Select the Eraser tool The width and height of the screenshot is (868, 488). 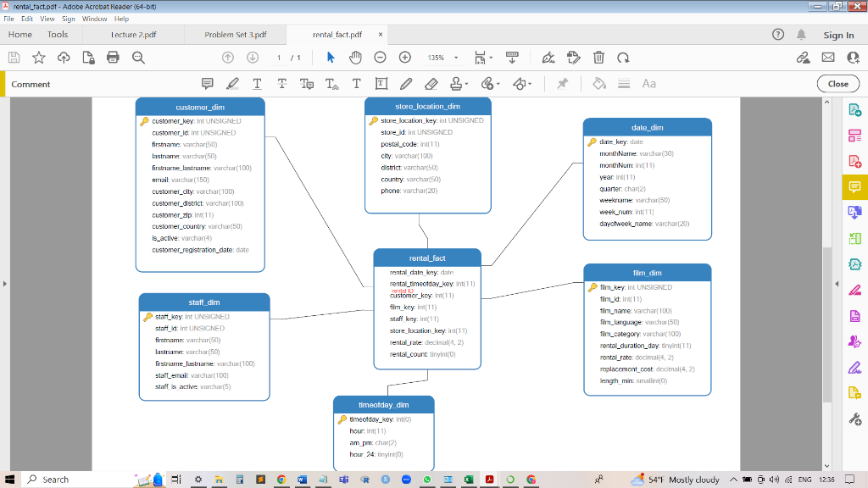pyautogui.click(x=431, y=83)
